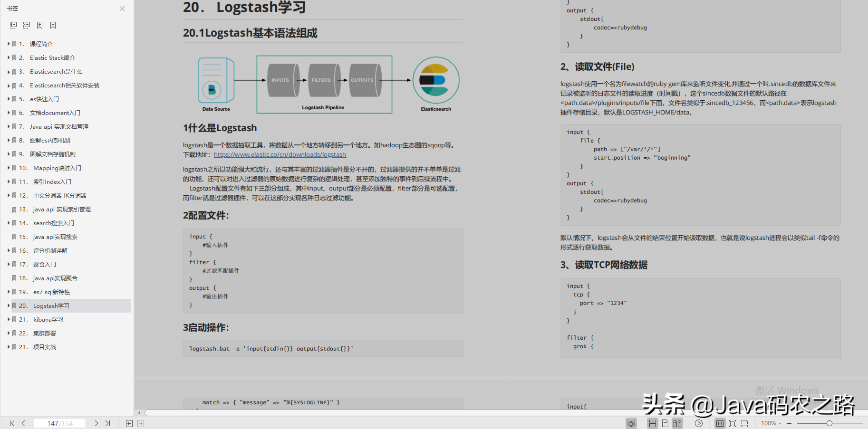Click the page number input field
This screenshot has width=868, height=429.
point(60,423)
